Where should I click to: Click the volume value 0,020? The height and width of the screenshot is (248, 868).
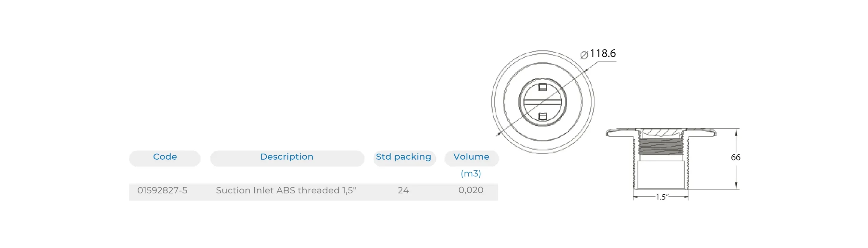pos(471,190)
